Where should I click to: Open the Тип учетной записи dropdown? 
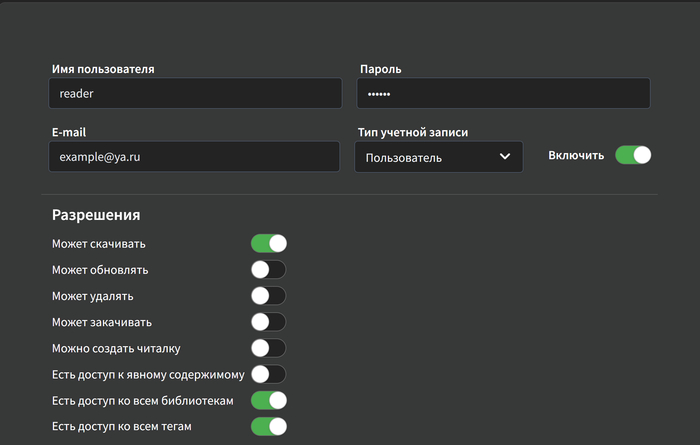point(438,157)
